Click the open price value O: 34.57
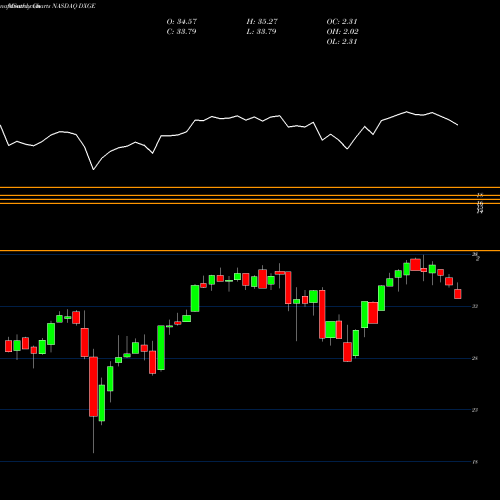This screenshot has width=500, height=500. pos(182,22)
